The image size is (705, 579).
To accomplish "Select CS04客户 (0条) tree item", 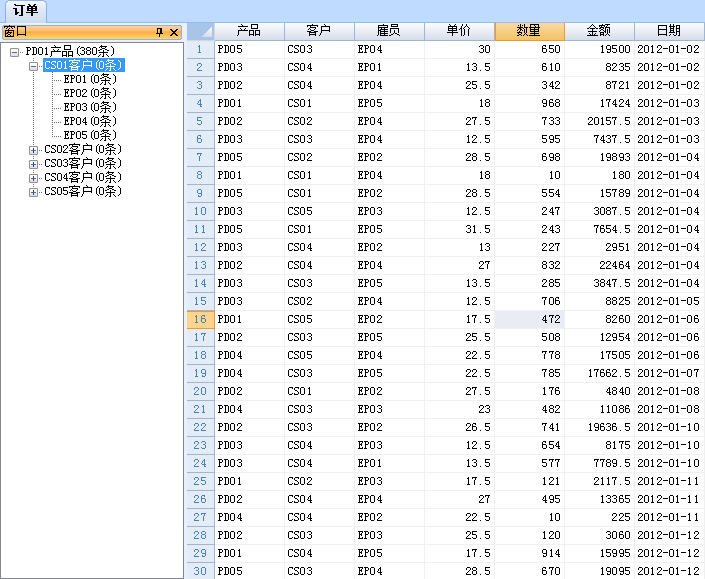I will (83, 177).
